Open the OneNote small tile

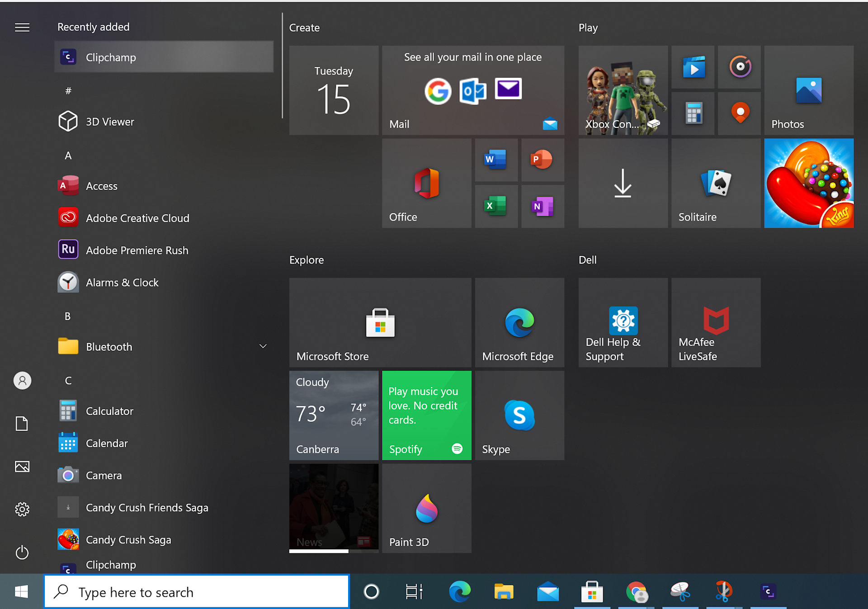542,206
